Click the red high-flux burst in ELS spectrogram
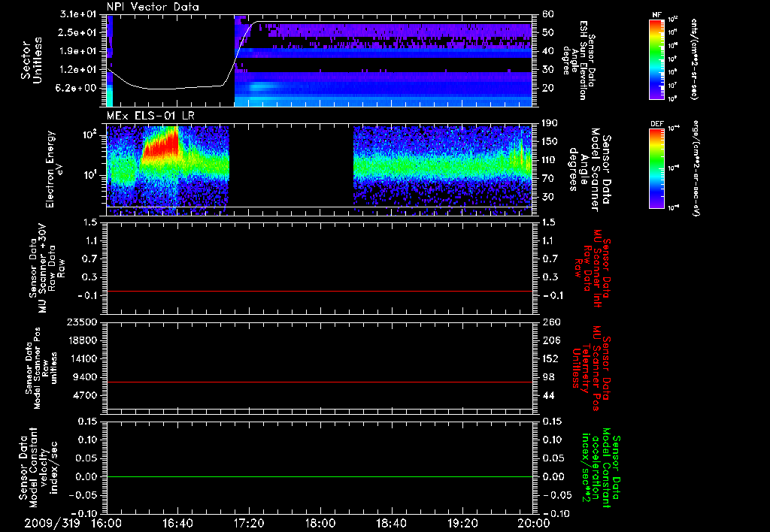This screenshot has width=770, height=532. (x=161, y=144)
